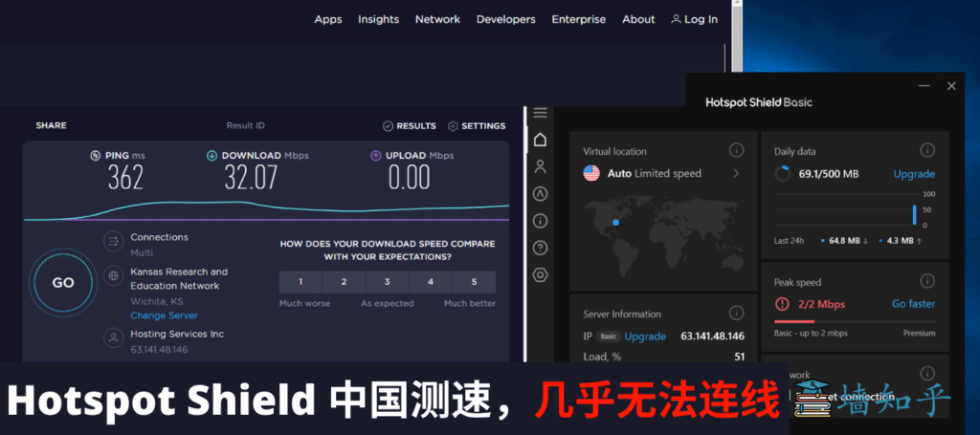The width and height of the screenshot is (980, 435).
Task: Go to Hotspot Shield home tab
Action: click(x=540, y=140)
